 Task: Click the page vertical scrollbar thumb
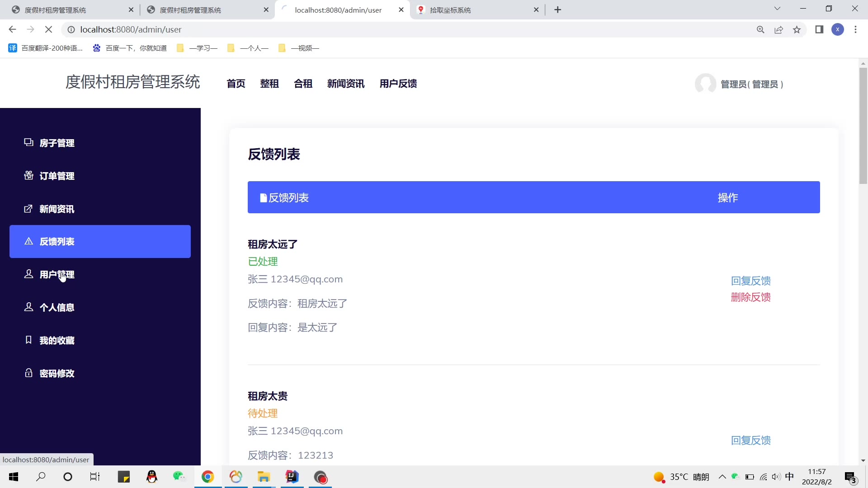863,126
